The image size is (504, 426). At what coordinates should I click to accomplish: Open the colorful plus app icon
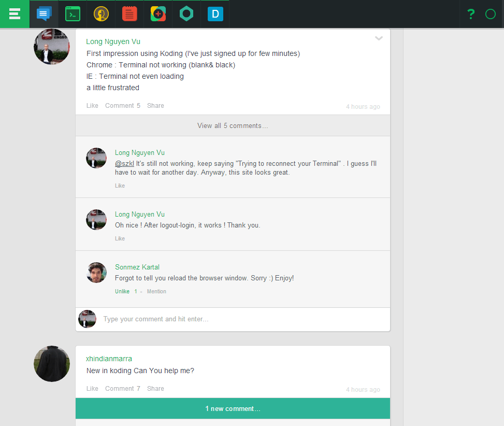(158, 14)
